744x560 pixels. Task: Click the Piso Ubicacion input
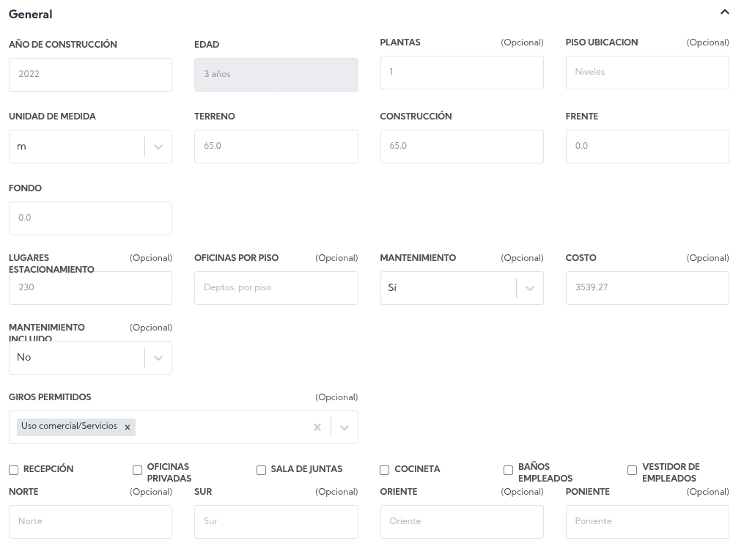[x=647, y=73]
